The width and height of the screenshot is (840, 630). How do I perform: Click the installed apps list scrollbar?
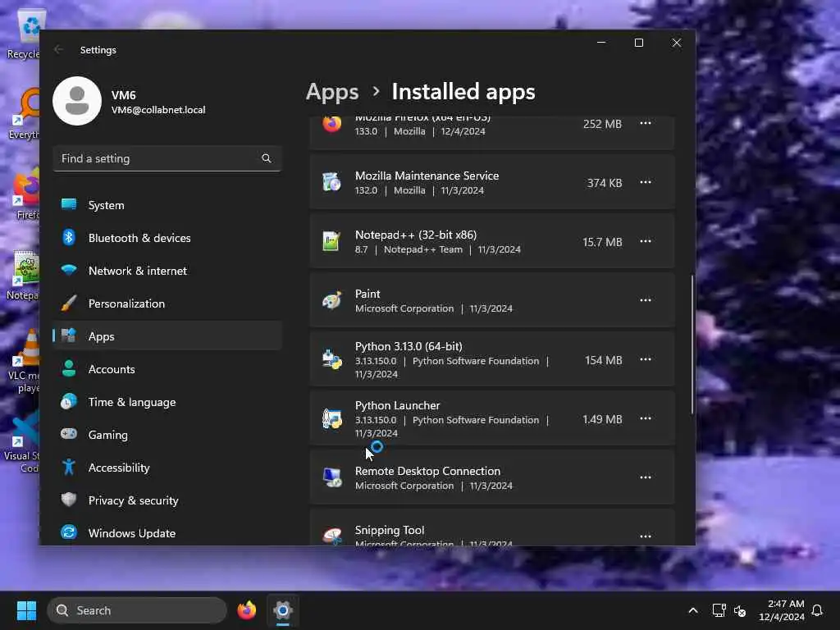pos(692,345)
